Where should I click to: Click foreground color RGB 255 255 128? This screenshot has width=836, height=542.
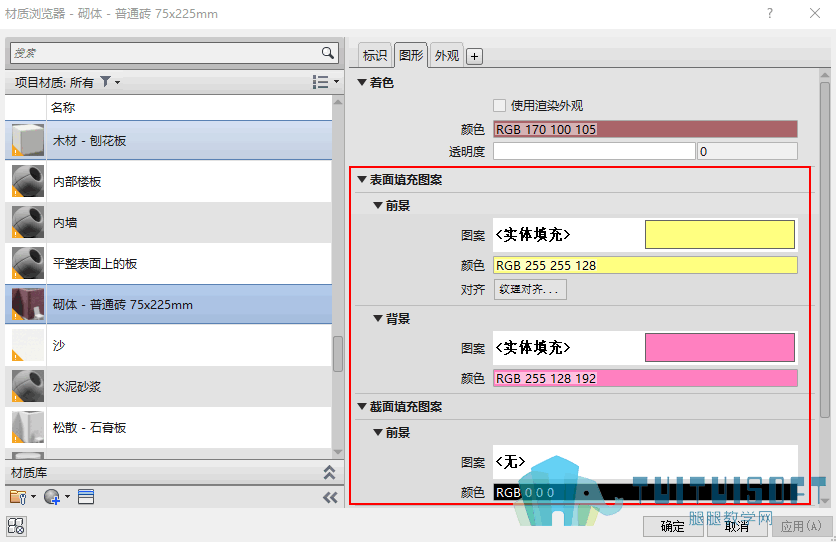pyautogui.click(x=645, y=265)
